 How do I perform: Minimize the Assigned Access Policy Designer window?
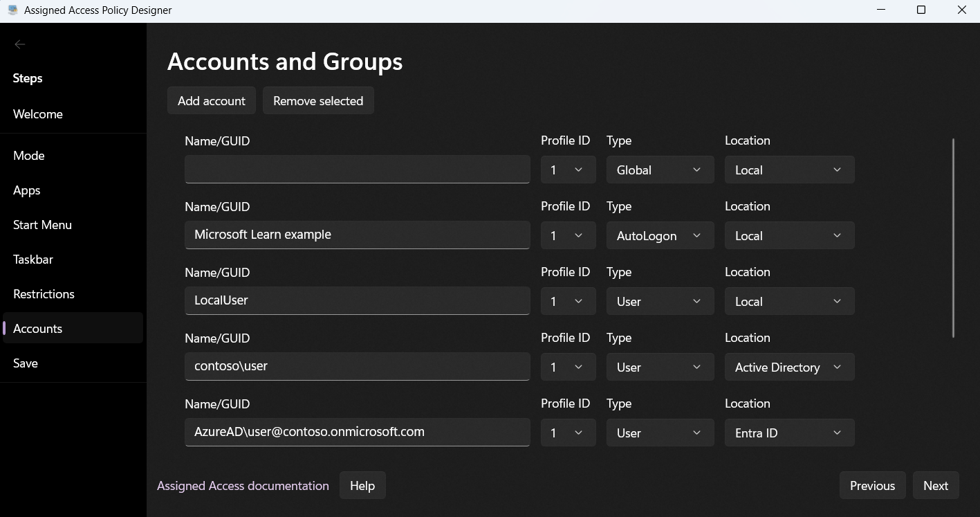pyautogui.click(x=881, y=10)
